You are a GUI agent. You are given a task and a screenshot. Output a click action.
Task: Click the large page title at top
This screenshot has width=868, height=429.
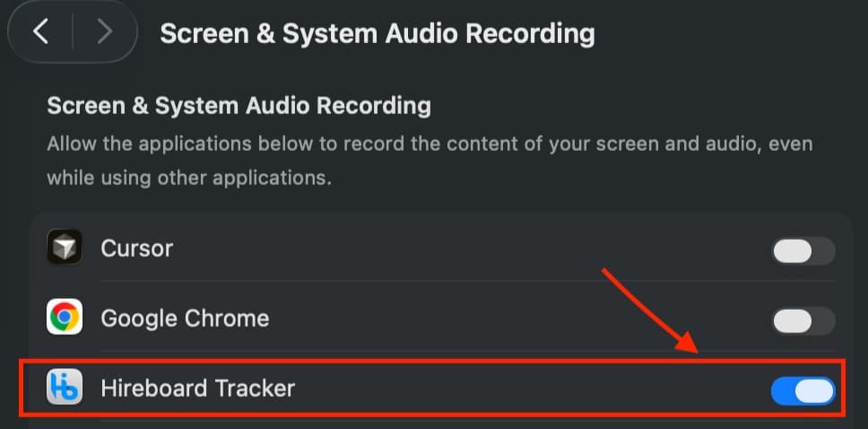[x=378, y=34]
